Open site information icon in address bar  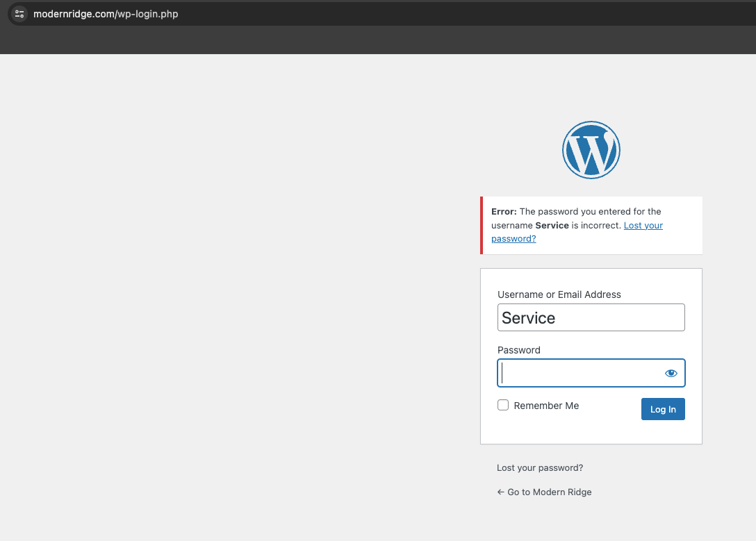[19, 14]
